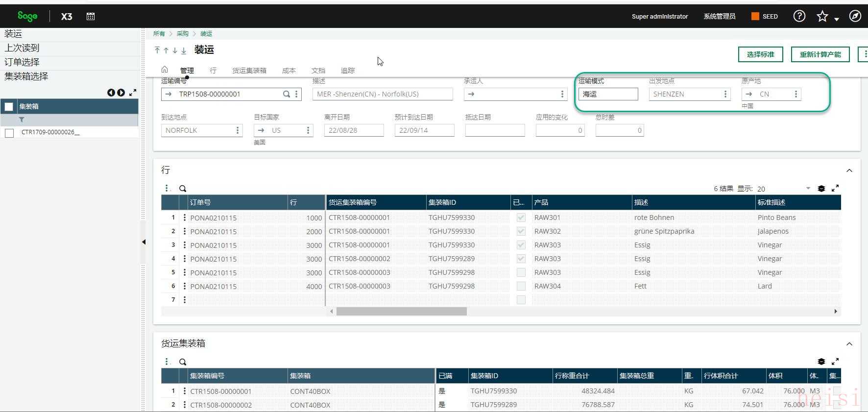
Task: Open the compass navigation icon
Action: point(855,16)
